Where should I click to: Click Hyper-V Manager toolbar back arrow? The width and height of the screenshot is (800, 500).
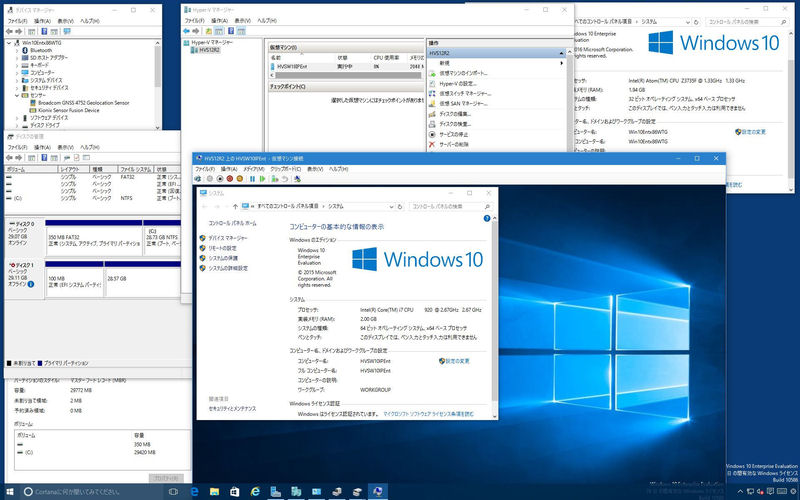click(x=186, y=31)
